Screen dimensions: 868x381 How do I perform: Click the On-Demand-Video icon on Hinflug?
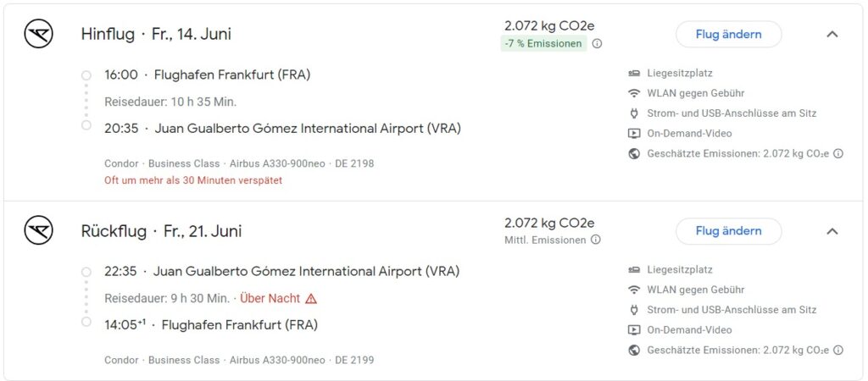634,133
